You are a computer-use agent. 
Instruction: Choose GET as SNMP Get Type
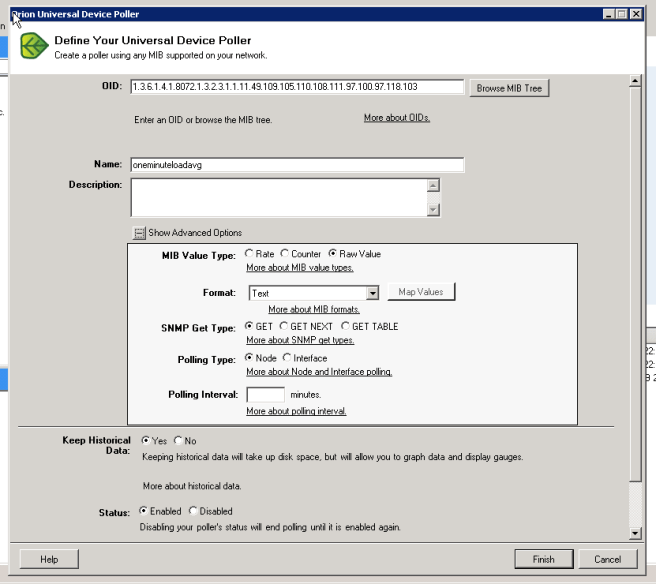(x=249, y=326)
